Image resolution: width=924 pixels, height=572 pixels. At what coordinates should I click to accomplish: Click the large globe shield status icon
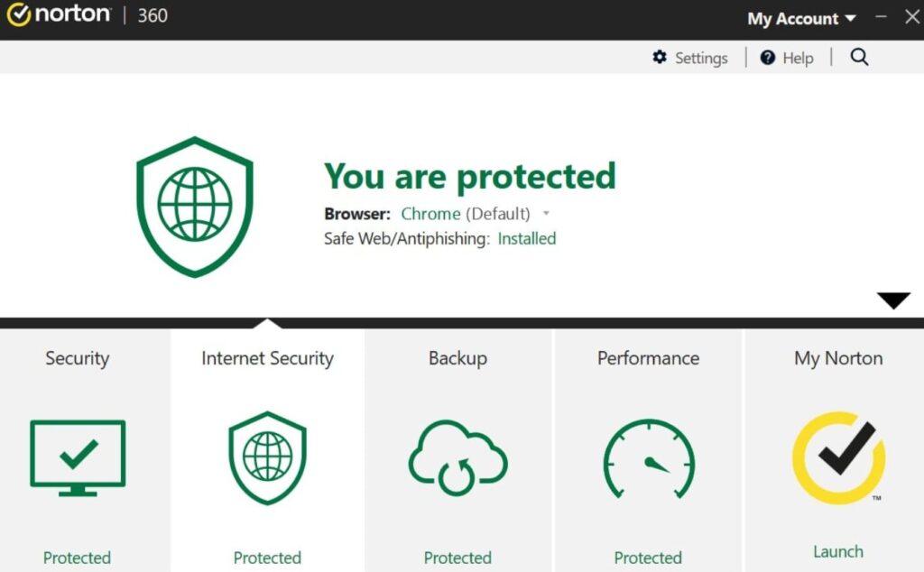(x=195, y=207)
